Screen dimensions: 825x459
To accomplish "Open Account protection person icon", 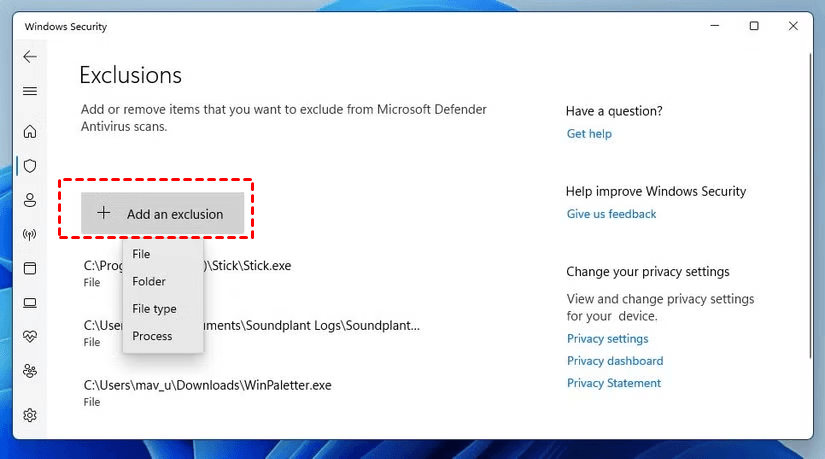I will [30, 200].
